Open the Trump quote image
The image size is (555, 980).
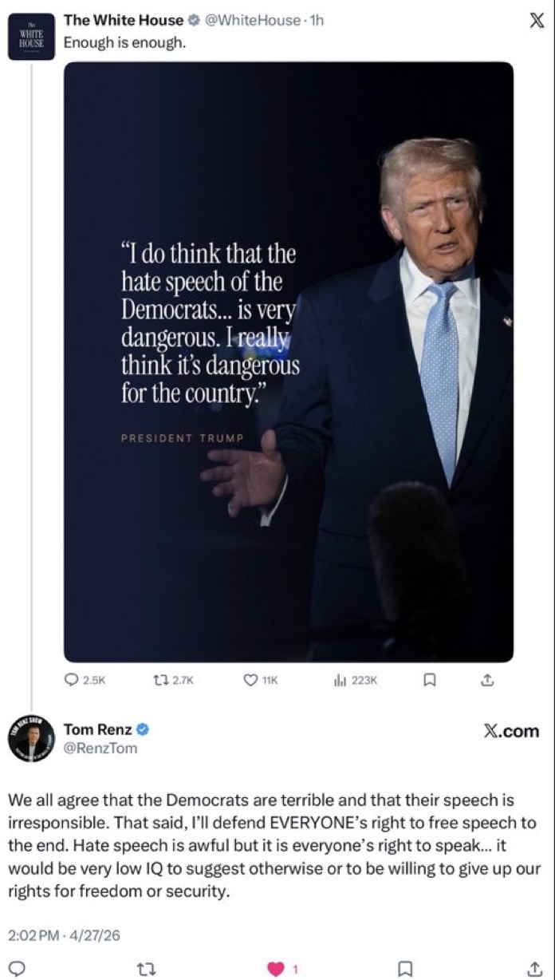click(289, 362)
